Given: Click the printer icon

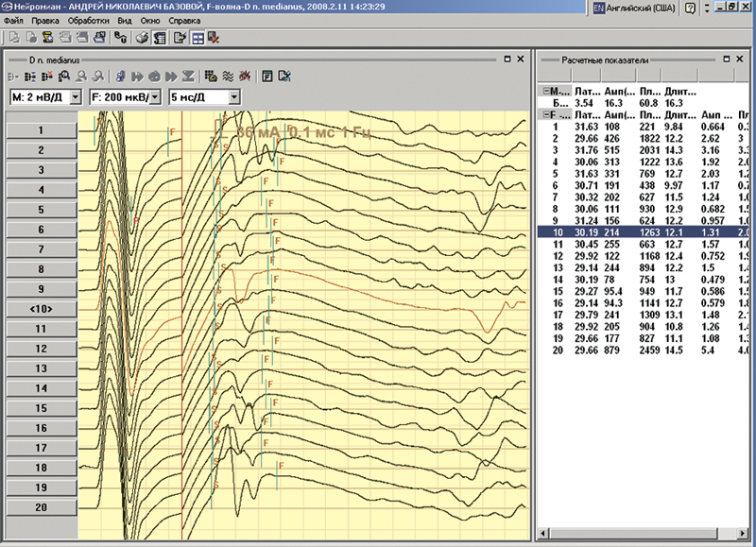Looking at the screenshot, I should pos(142,38).
